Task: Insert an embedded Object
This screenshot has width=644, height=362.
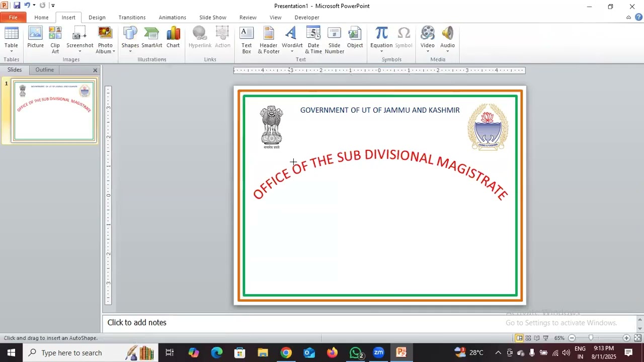Action: tap(355, 38)
